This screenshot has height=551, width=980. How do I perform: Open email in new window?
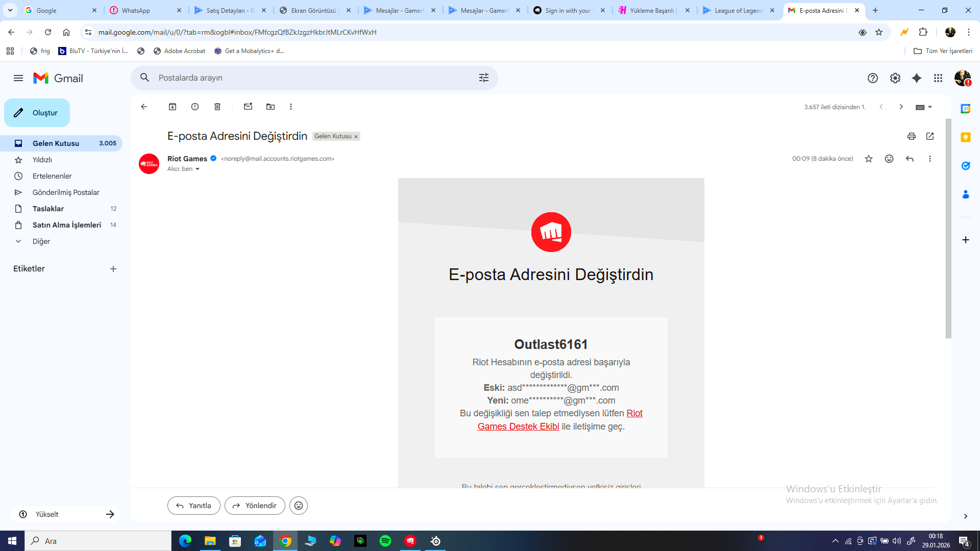(x=930, y=136)
